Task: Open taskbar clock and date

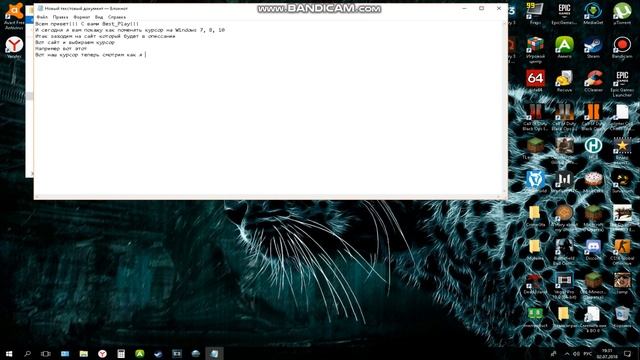Action: tap(607, 353)
